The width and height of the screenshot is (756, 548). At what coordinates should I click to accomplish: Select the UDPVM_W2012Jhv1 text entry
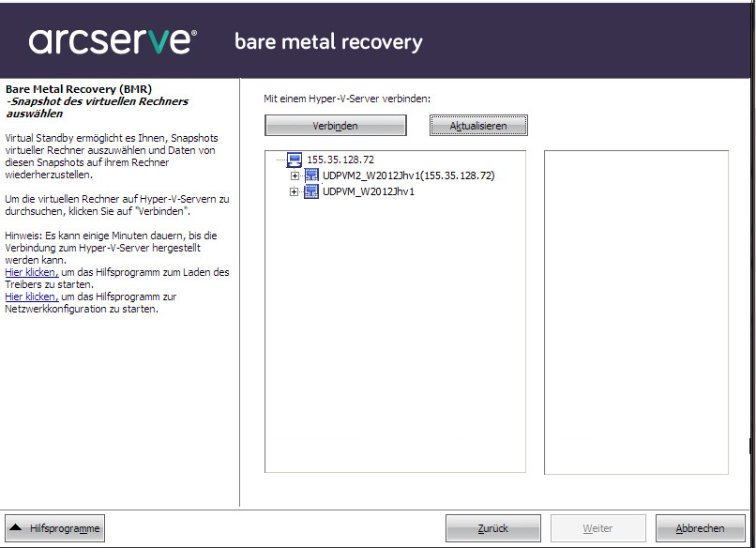point(369,191)
